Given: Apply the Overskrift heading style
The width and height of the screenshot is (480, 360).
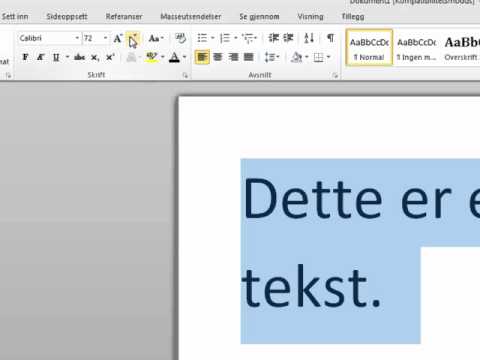Looking at the screenshot, I should click(461, 48).
